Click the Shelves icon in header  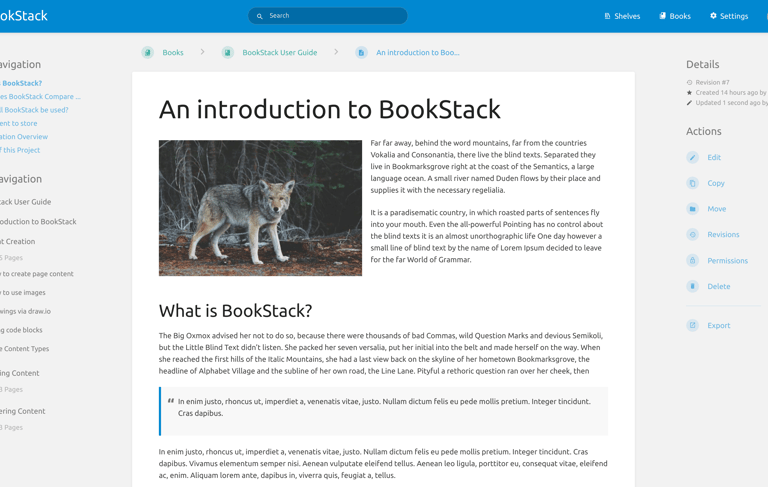(x=607, y=16)
